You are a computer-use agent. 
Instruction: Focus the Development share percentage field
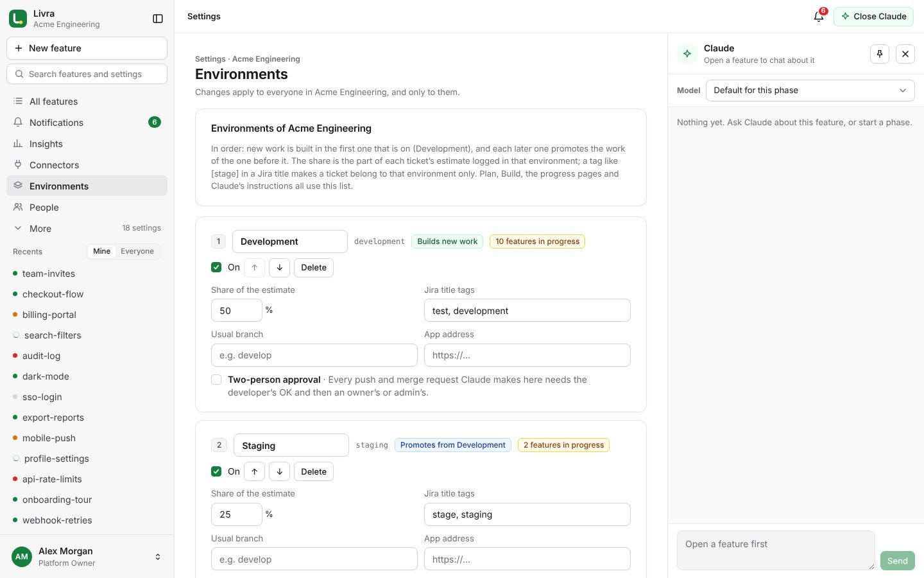click(236, 310)
